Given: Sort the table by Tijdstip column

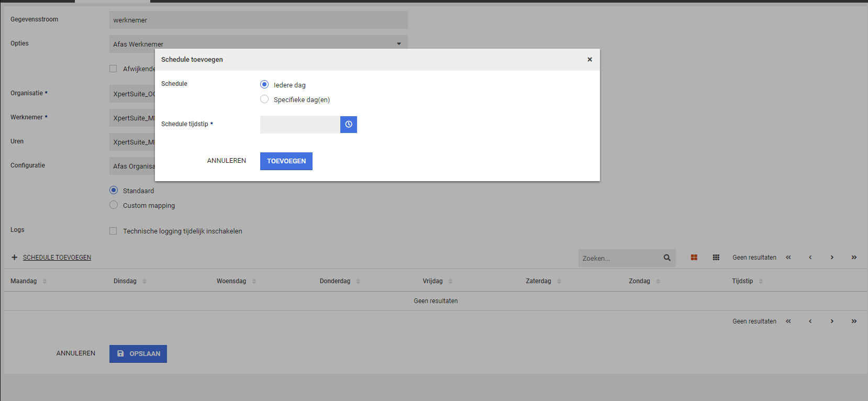Looking at the screenshot, I should point(742,281).
